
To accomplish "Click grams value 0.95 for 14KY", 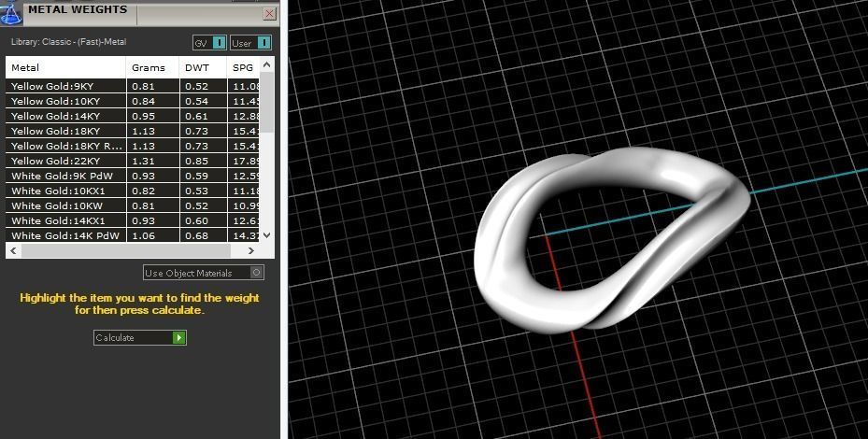I will pos(143,116).
